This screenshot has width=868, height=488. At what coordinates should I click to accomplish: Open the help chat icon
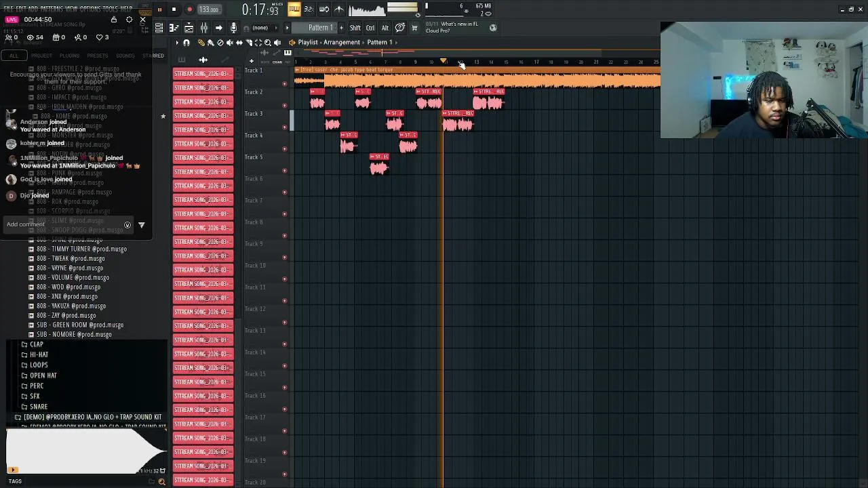point(400,28)
